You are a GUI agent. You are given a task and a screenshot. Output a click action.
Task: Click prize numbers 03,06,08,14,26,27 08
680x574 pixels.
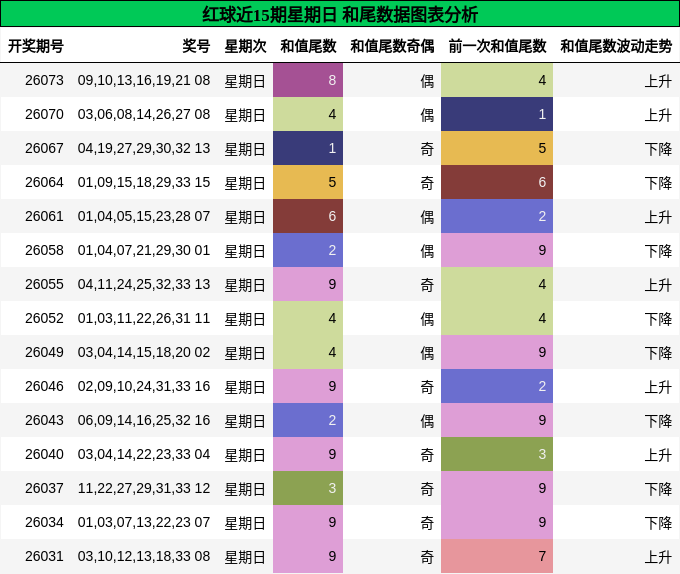[x=144, y=114]
